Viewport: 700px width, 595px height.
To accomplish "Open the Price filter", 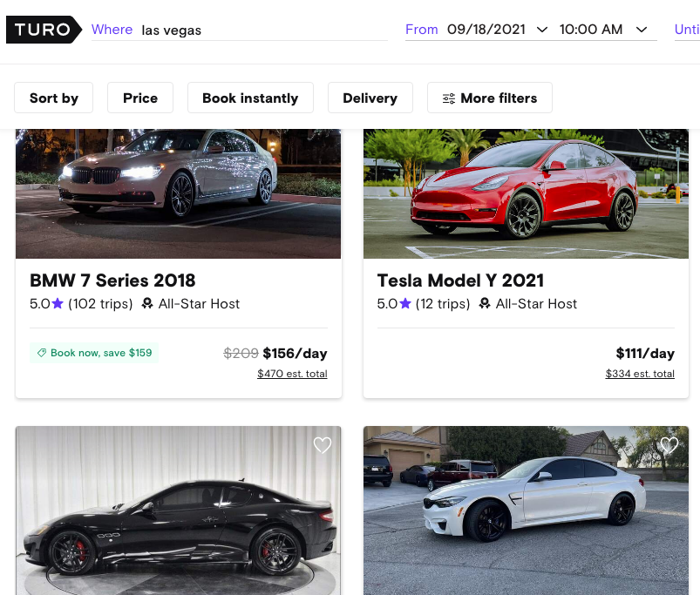I will 140,98.
